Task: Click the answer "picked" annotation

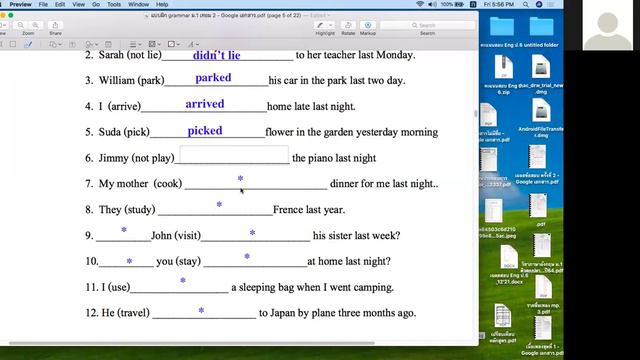Action: pyautogui.click(x=205, y=131)
